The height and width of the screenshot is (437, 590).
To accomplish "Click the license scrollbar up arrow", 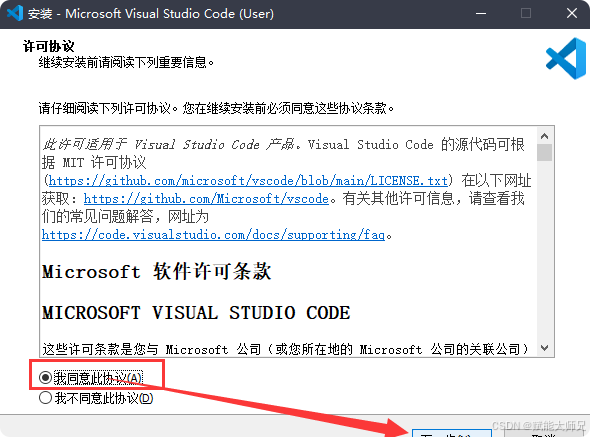I will tap(544, 136).
